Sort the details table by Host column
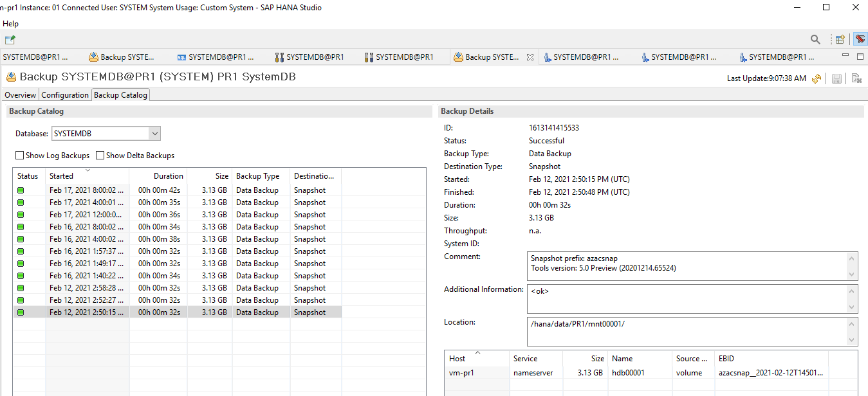Screen dimensions: 868x396 point(457,359)
